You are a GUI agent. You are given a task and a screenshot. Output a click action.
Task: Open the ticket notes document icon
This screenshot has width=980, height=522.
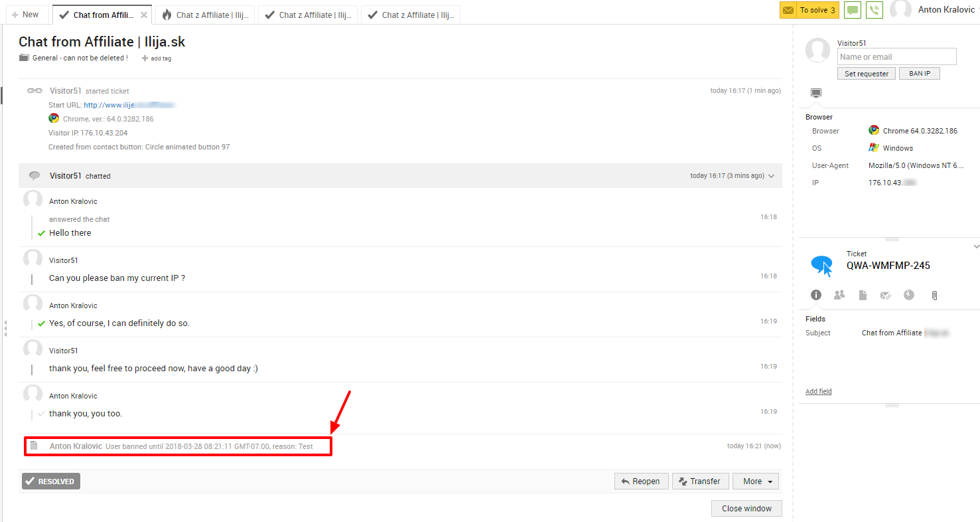coord(863,295)
